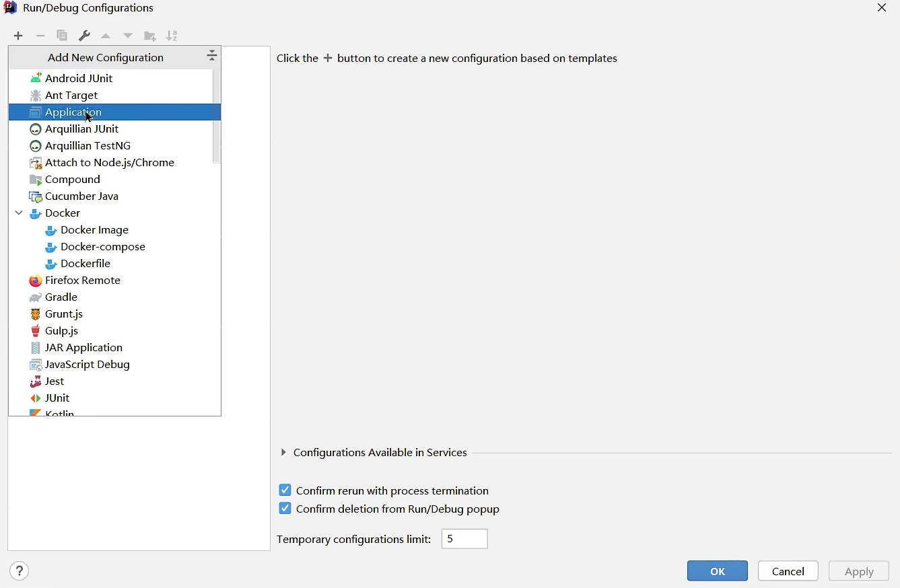
Task: Click the configuration list vertical scrollbar
Action: pyautogui.click(x=217, y=117)
